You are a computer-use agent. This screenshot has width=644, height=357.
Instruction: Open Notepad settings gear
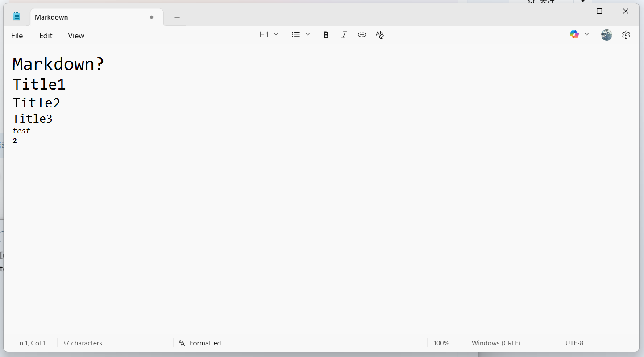click(x=626, y=35)
